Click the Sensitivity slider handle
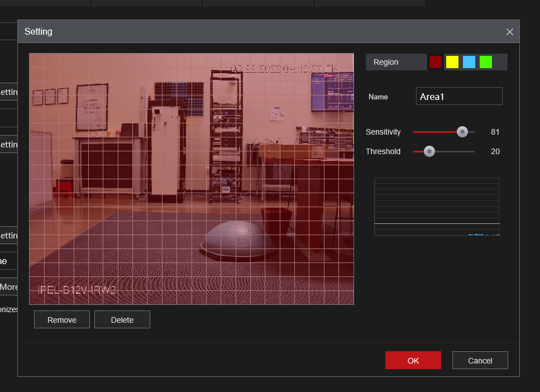Viewport: 540px width, 392px height. pyautogui.click(x=462, y=132)
